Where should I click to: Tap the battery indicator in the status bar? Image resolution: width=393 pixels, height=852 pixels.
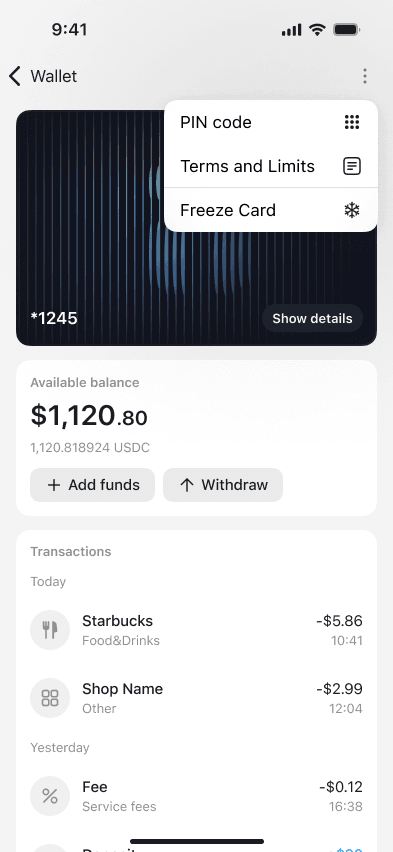pyautogui.click(x=346, y=30)
